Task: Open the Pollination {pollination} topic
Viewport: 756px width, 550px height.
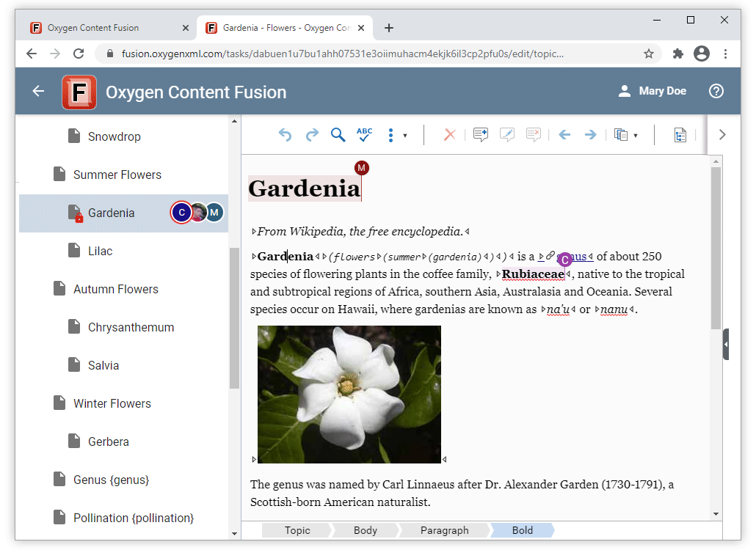Action: pyautogui.click(x=134, y=518)
